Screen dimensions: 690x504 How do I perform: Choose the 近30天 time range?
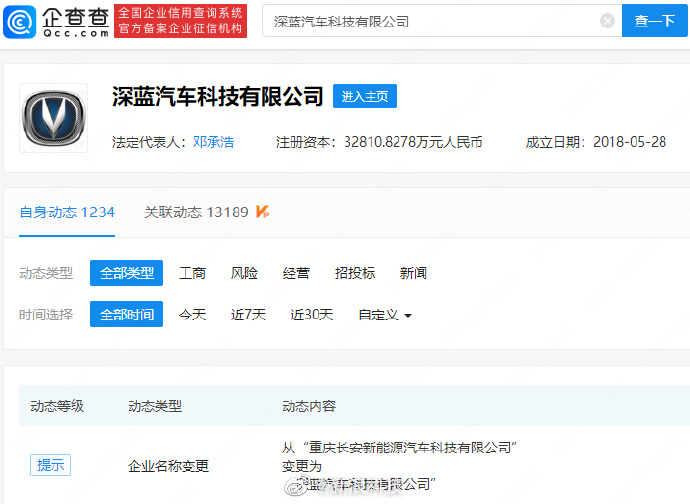pos(311,314)
